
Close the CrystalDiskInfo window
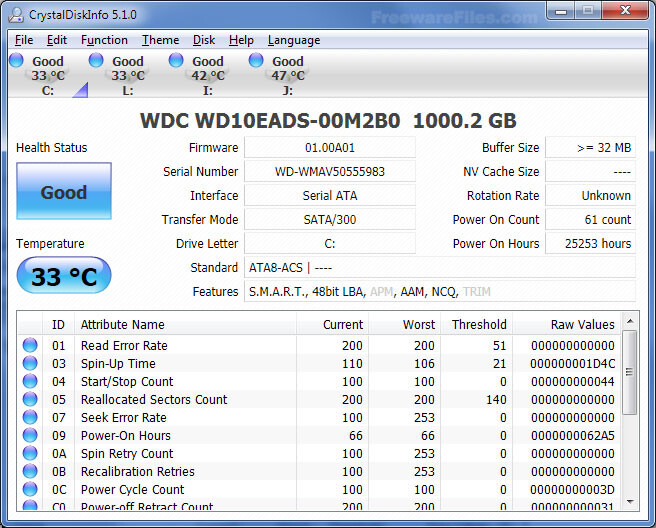pos(625,11)
